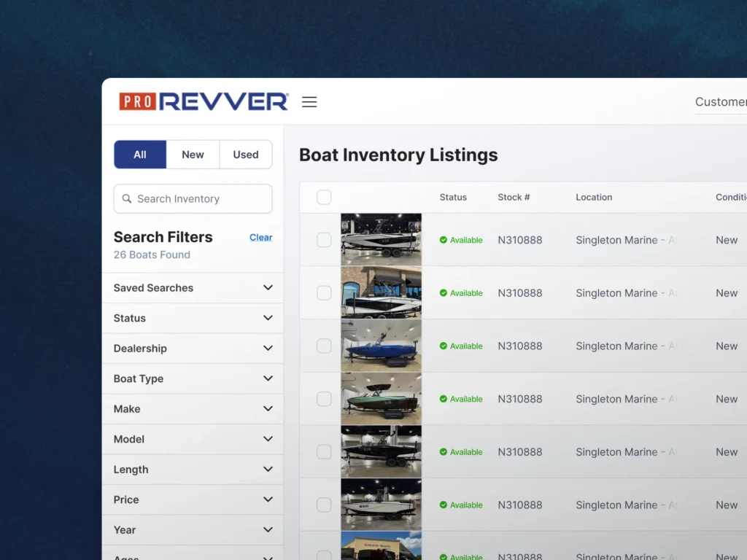Toggle the select-all checkbox in table header
The width and height of the screenshot is (747, 560).
click(x=324, y=198)
